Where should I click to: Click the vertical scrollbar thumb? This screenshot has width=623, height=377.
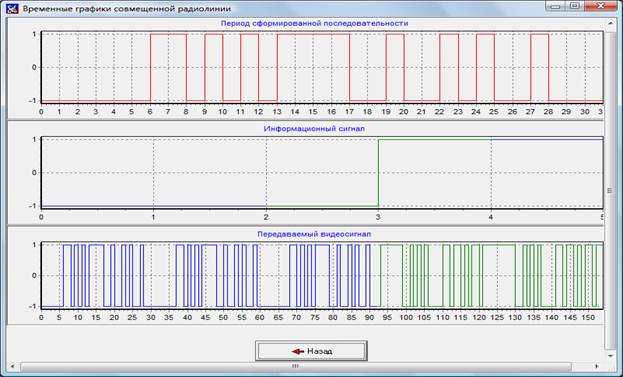611,191
